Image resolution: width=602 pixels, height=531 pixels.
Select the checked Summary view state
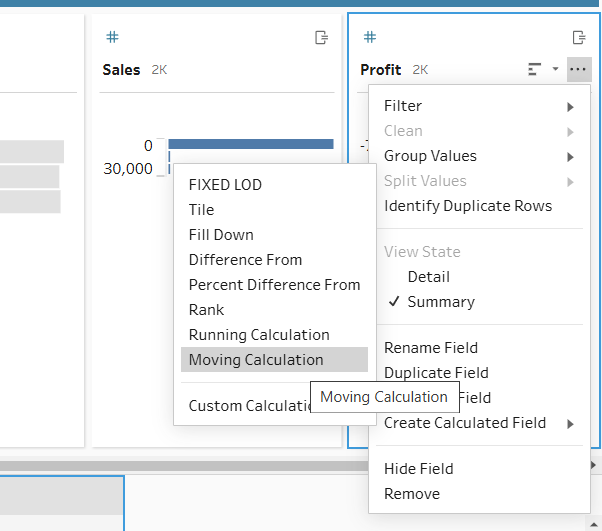(x=440, y=302)
